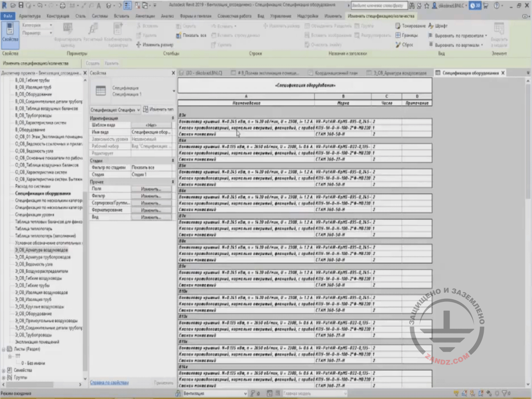The height and width of the screenshot is (399, 532).
Task: Click Изменить button in the Поля row
Action: click(x=151, y=189)
